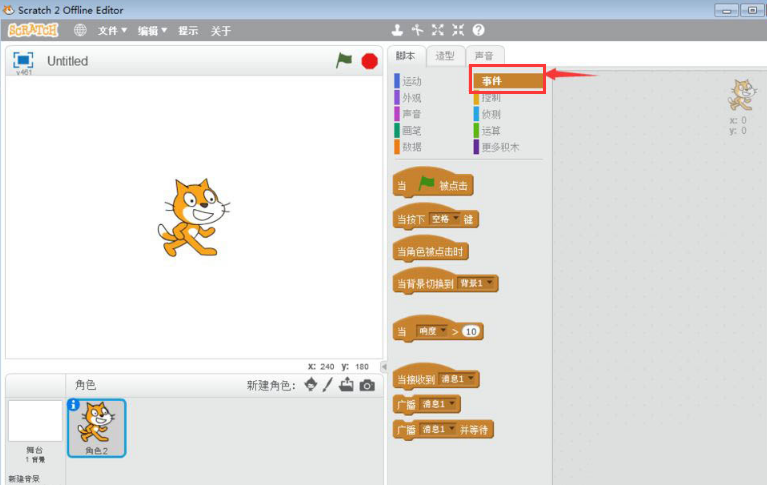Open the 提示 menu
The image size is (767, 485).
[x=188, y=31]
